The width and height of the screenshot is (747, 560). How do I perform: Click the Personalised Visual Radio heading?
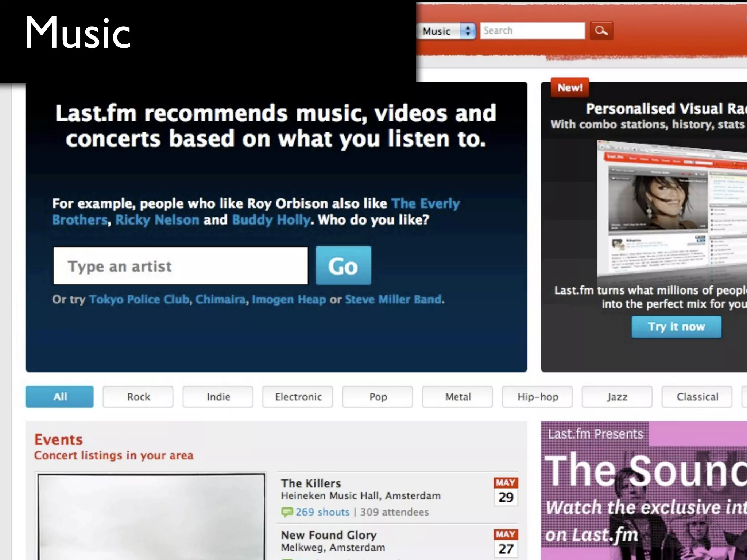point(666,109)
